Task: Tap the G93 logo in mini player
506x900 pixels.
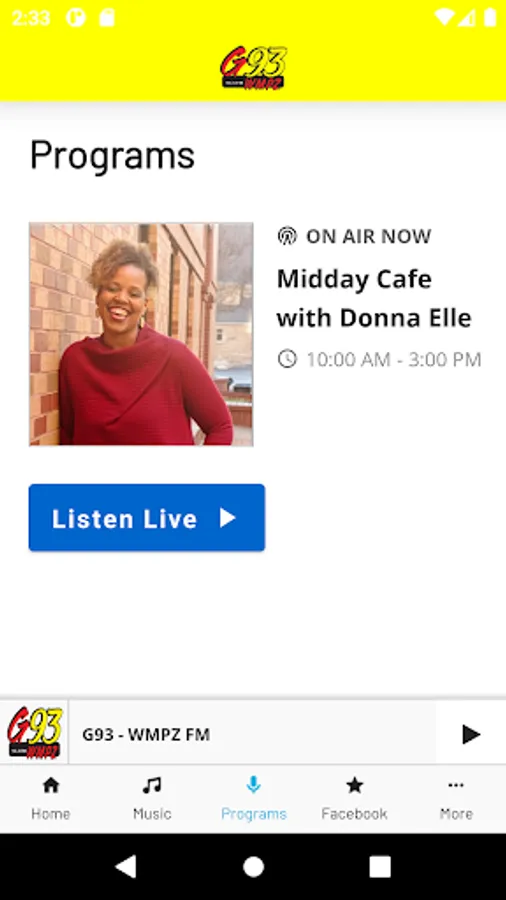Action: pyautogui.click(x=34, y=733)
